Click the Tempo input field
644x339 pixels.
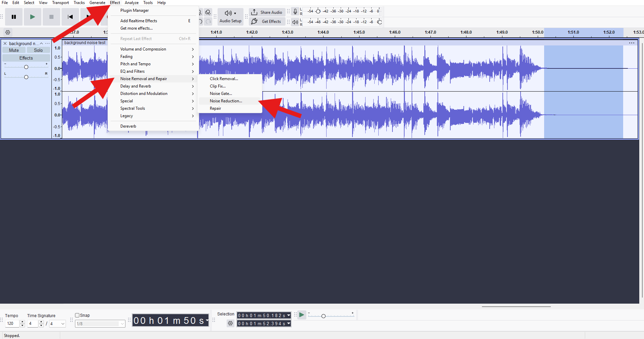[x=12, y=323]
